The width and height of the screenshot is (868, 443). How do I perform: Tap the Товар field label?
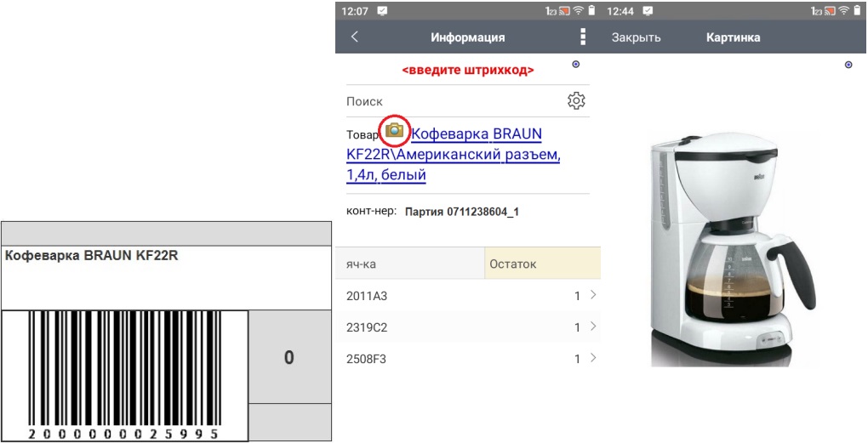click(x=363, y=135)
